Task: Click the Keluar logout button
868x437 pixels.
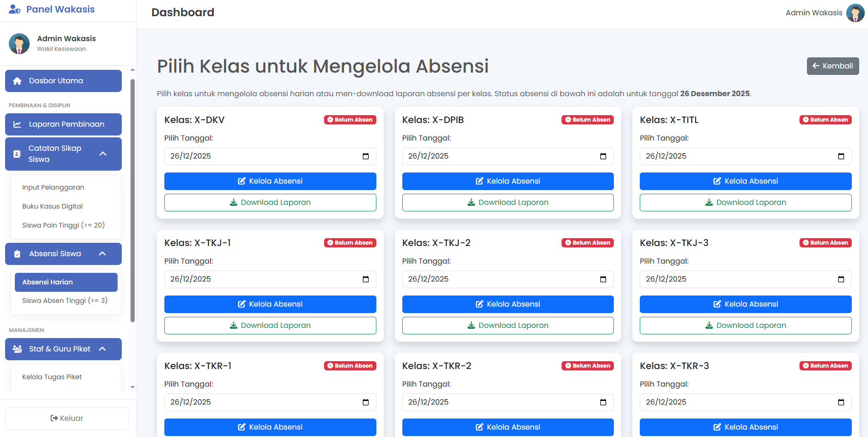Action: point(67,419)
